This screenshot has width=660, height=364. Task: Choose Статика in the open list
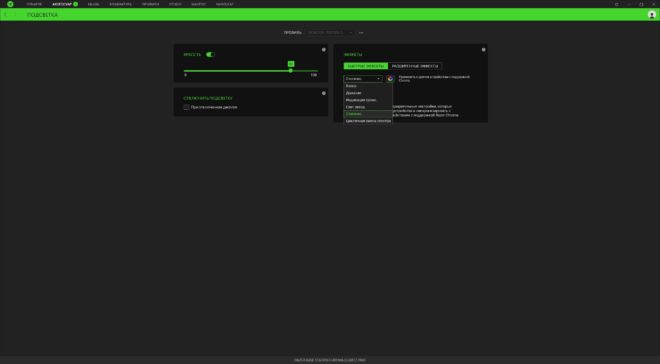tap(368, 114)
